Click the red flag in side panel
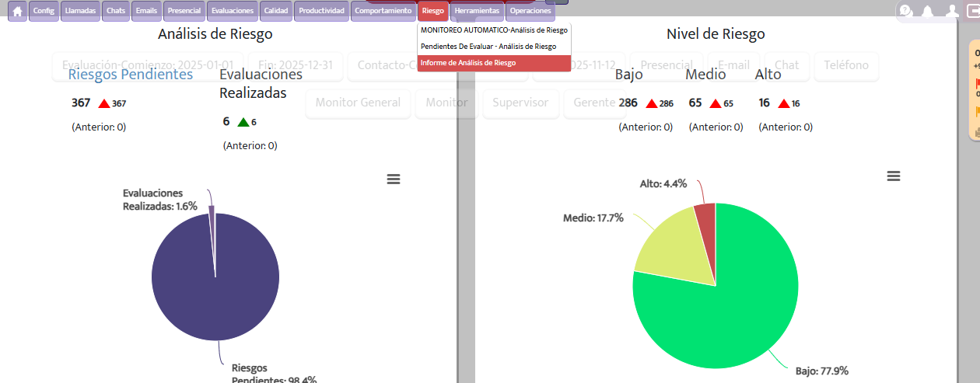 (978, 82)
